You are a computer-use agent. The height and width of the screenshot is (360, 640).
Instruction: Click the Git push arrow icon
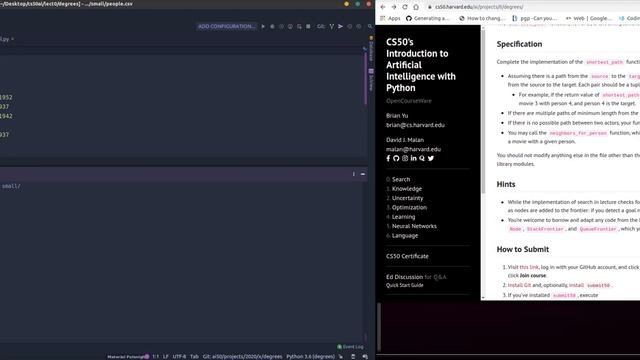(340, 27)
